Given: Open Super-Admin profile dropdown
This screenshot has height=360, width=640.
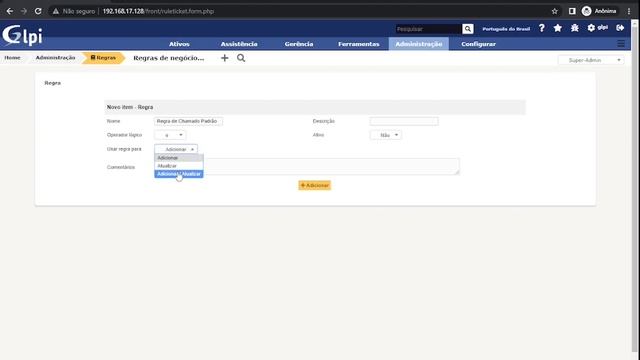Looking at the screenshot, I should (x=591, y=60).
